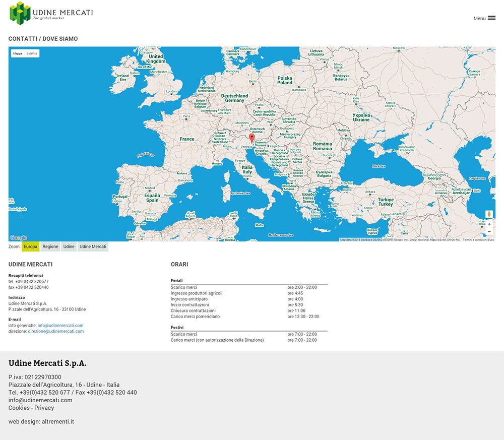The height and width of the screenshot is (440, 504).
Task: Set map zoom to Udine
Action: [x=69, y=247]
